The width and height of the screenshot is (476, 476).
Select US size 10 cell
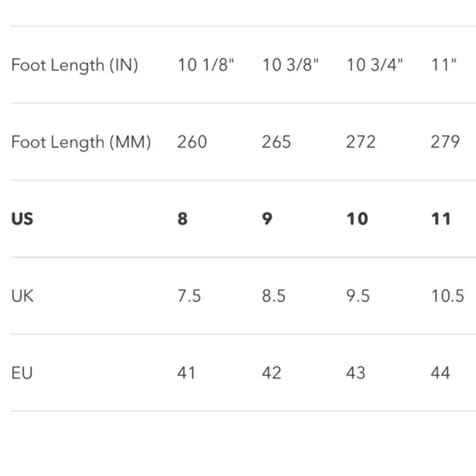357,219
